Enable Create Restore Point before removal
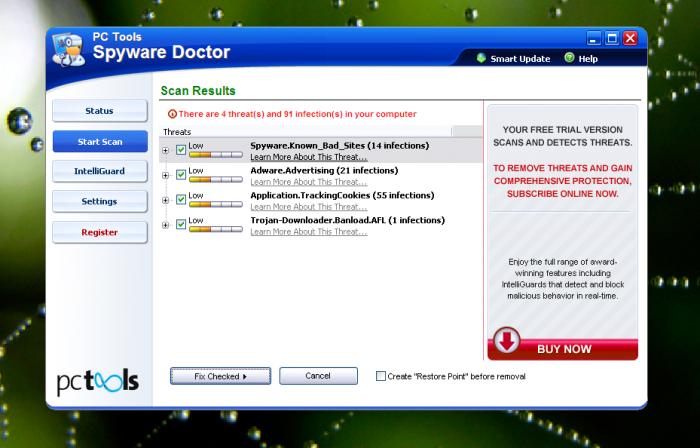 point(381,376)
